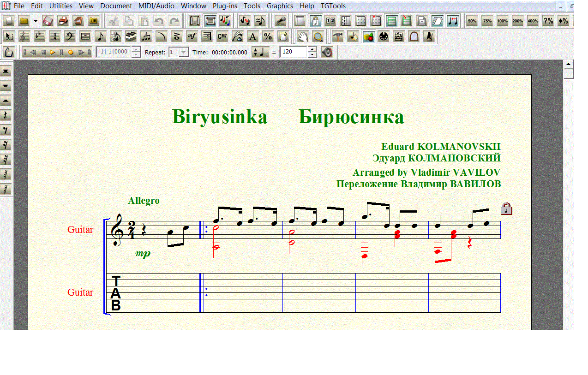Select the Key Signature tool
Image resolution: width=588 pixels, height=375 pixels.
[39, 36]
